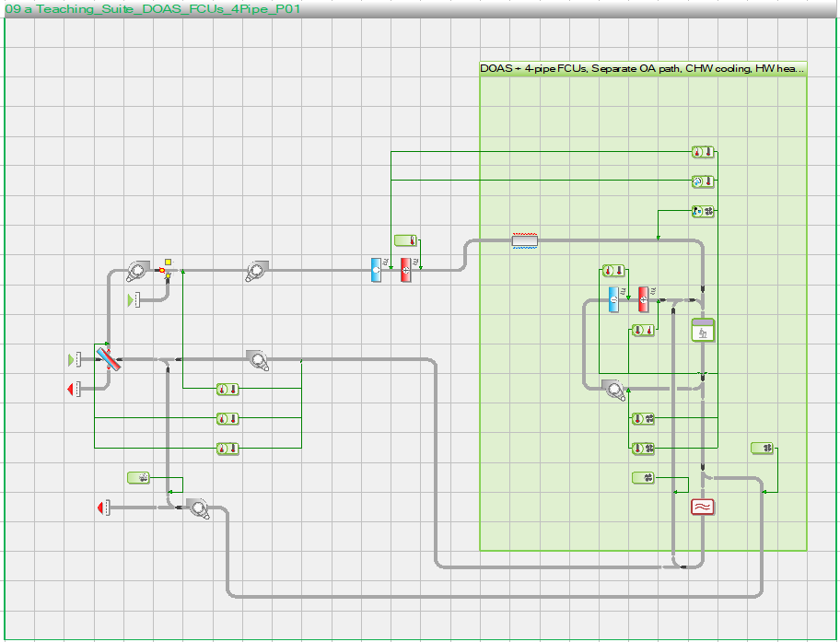Image resolution: width=840 pixels, height=642 pixels.
Task: Click the controller below the fan coil heating coil
Action: (644, 330)
